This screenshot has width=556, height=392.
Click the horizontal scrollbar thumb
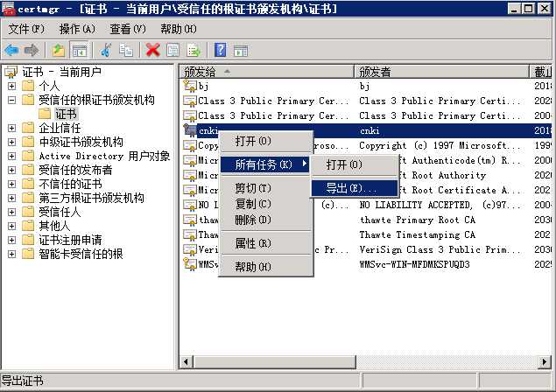coord(274,362)
